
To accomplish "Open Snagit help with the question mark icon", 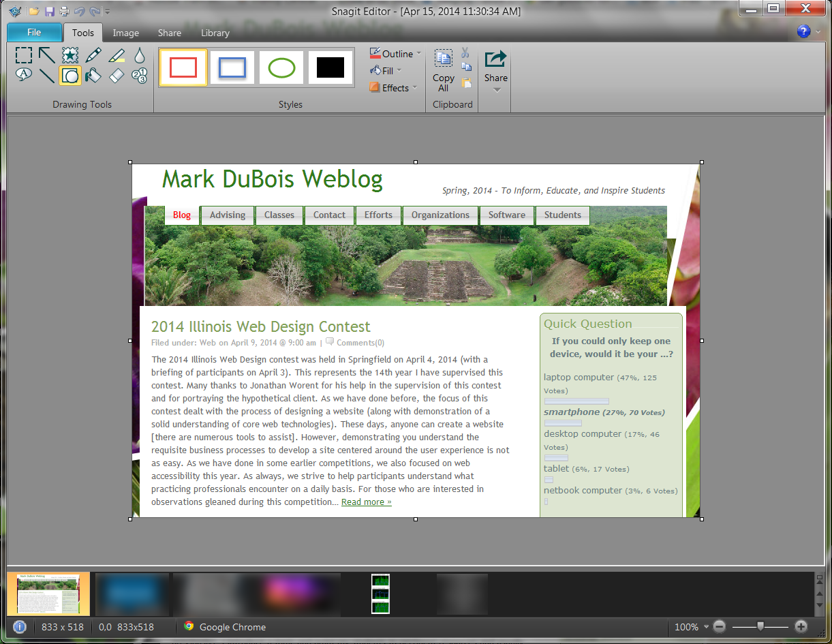I will 803,31.
